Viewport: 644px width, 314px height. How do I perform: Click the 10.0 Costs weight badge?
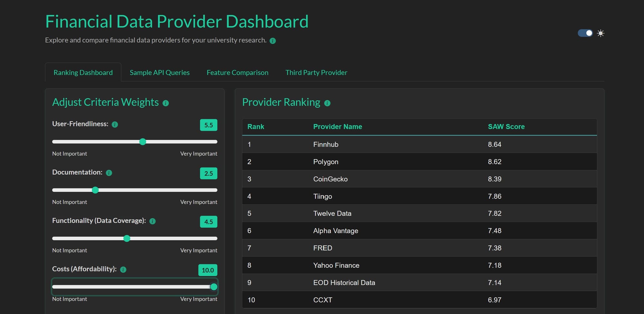point(208,270)
